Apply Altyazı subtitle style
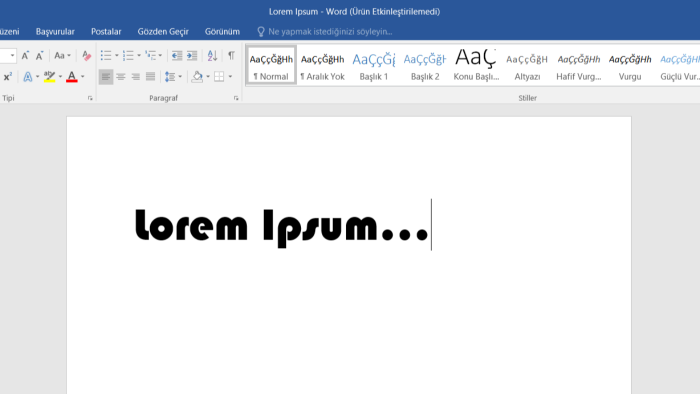This screenshot has height=394, width=700. click(x=527, y=66)
